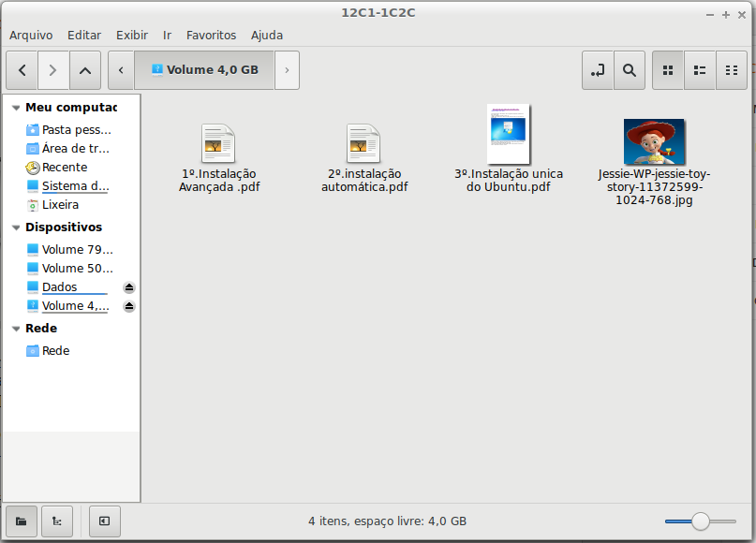Open the Arquivo menu
The height and width of the screenshot is (543, 756).
tap(31, 35)
